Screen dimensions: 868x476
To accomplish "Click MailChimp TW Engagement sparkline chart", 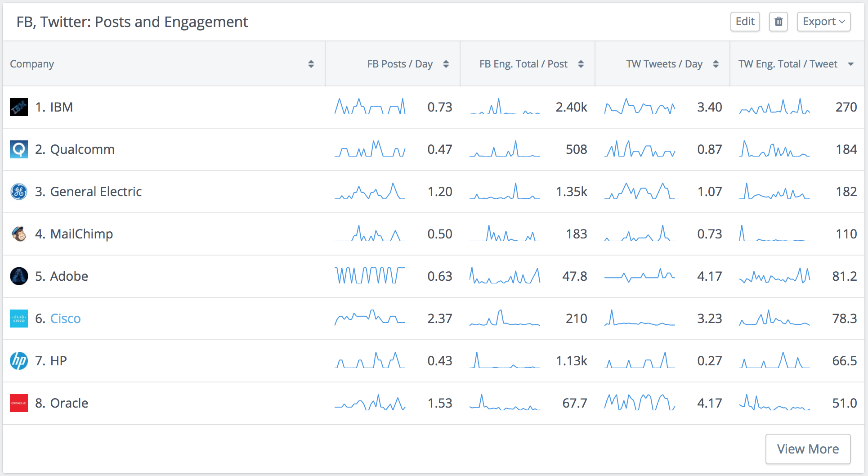I will click(774, 234).
